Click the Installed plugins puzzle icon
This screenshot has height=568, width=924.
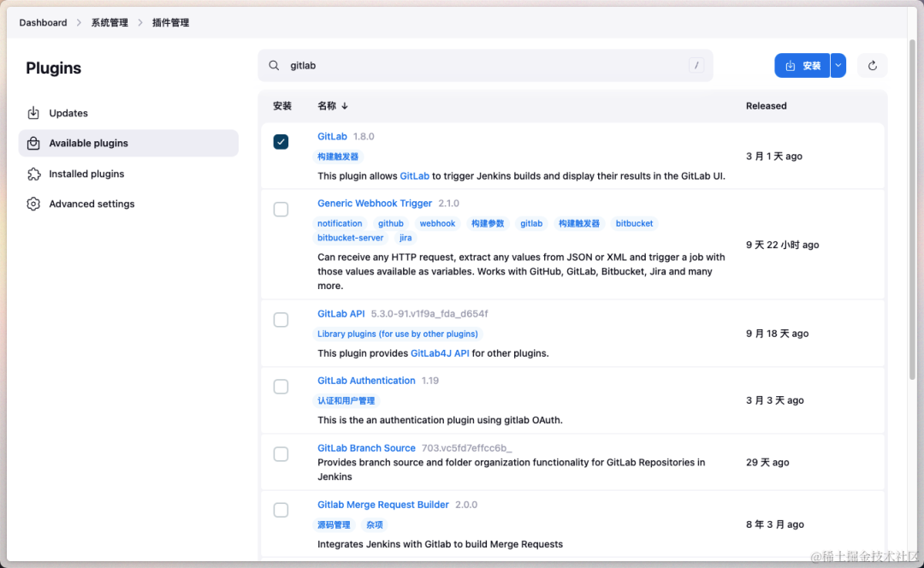pyautogui.click(x=33, y=174)
